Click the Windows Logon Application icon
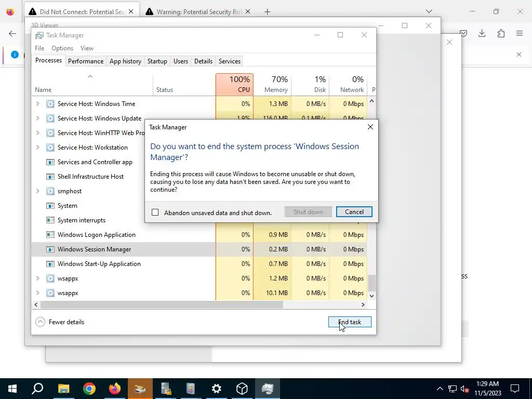 tap(50, 235)
